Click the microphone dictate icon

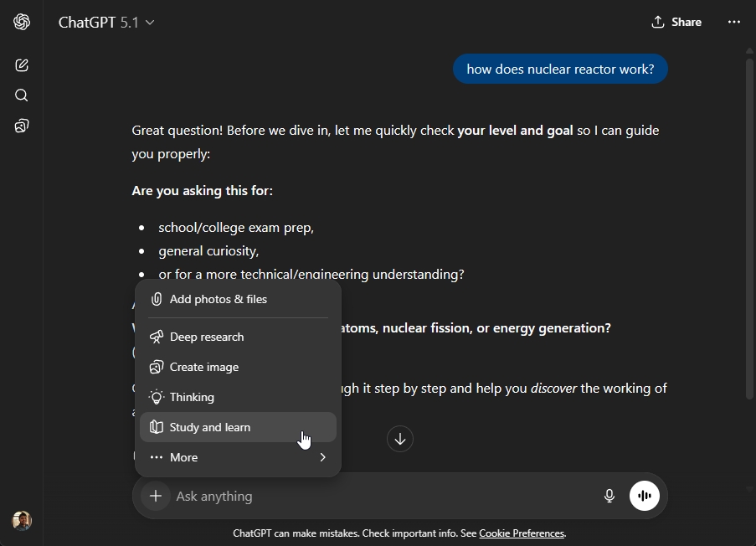(x=609, y=496)
